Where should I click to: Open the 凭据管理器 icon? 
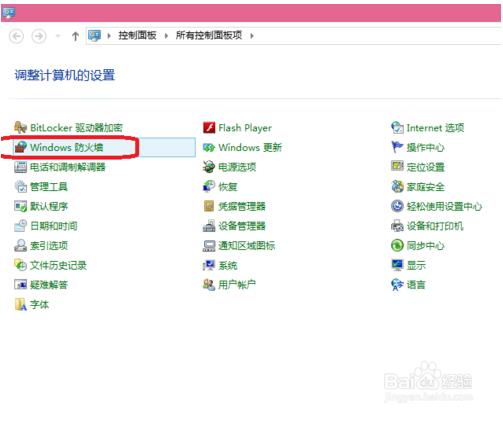(x=209, y=206)
